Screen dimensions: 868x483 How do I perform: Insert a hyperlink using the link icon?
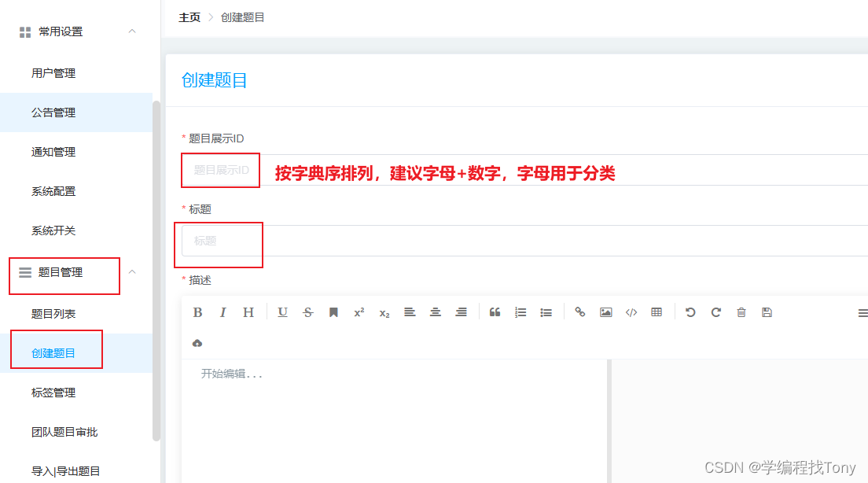click(x=579, y=312)
